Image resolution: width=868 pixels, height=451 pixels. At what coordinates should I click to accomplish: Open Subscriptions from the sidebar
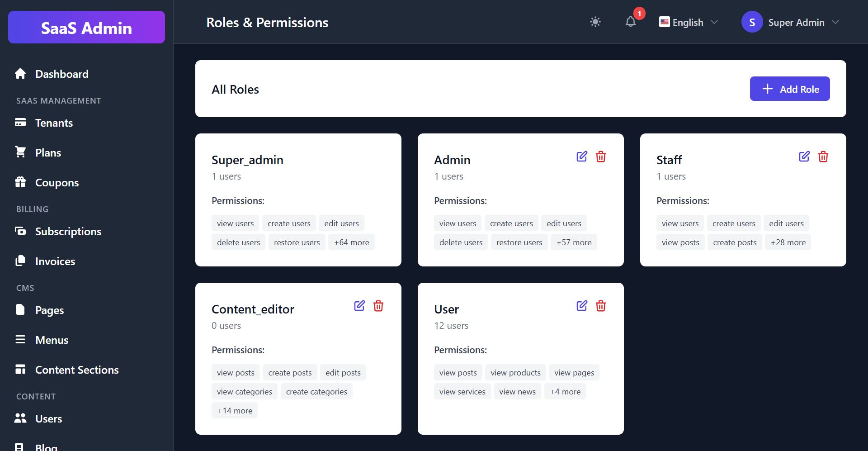pyautogui.click(x=68, y=232)
